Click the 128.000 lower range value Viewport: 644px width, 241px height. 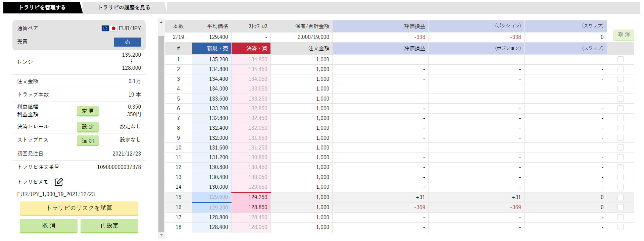(132, 68)
